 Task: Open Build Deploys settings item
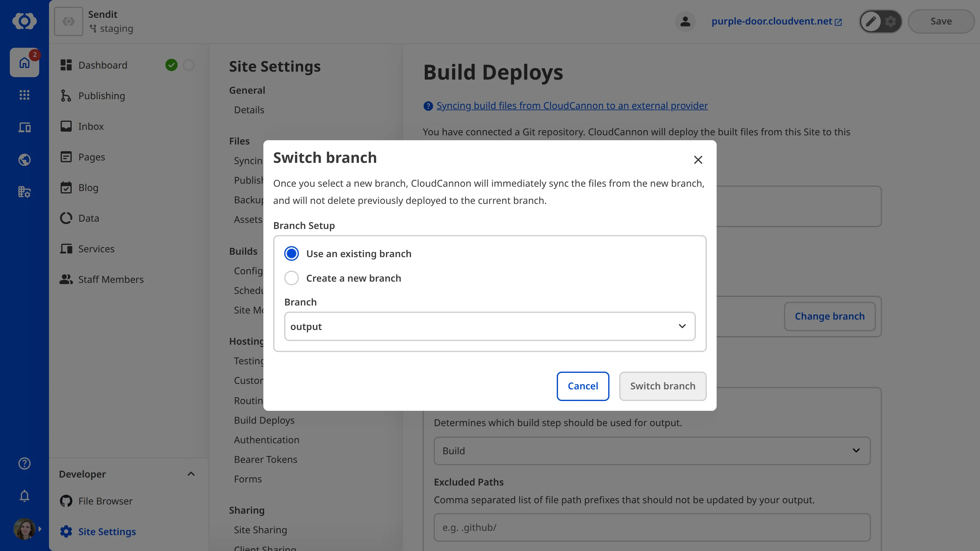pos(264,420)
